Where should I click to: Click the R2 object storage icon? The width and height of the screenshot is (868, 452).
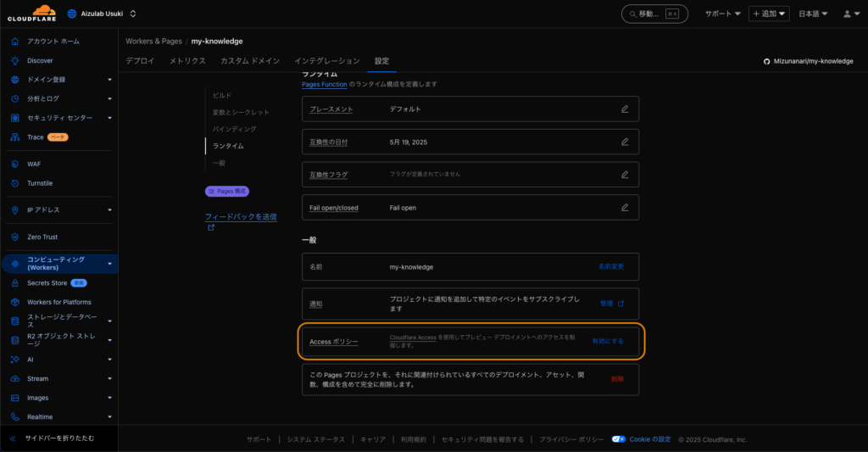tap(15, 340)
